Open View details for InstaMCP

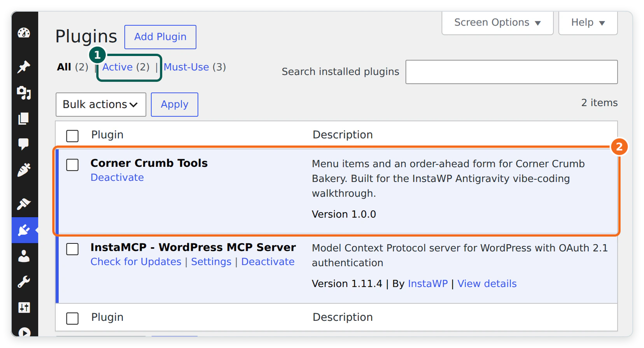tap(487, 283)
